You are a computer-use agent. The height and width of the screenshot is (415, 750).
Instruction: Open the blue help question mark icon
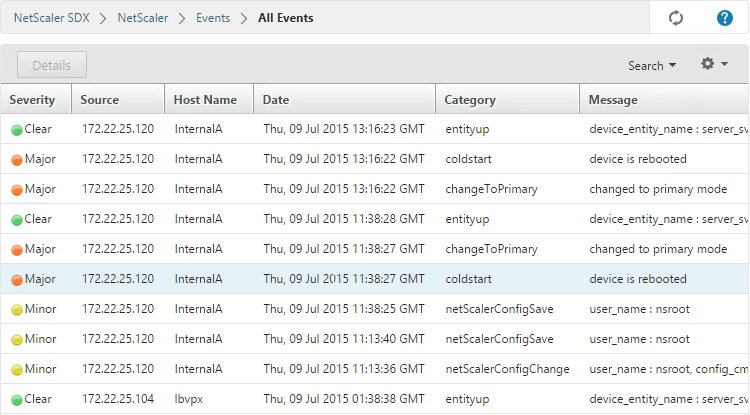coord(725,18)
